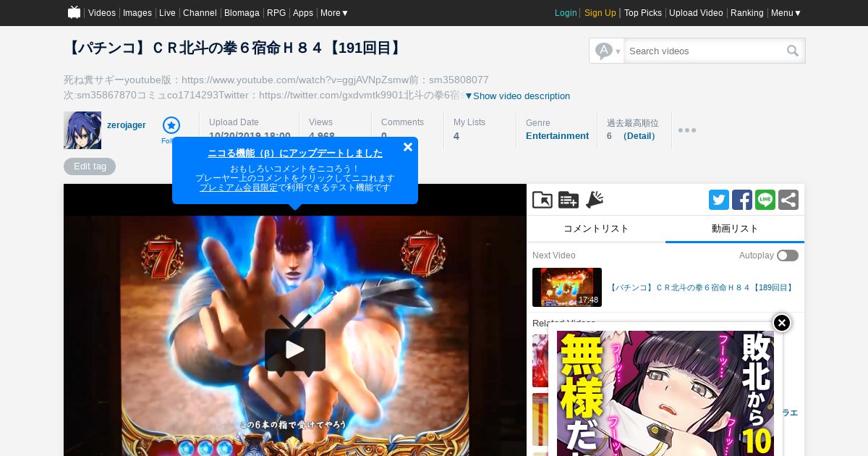The width and height of the screenshot is (868, 456).
Task: Switch to the コメントリスト tab
Action: coord(596,229)
